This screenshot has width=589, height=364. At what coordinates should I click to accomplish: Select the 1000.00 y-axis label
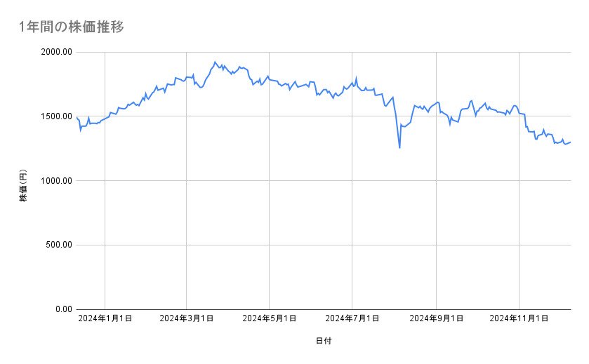coord(58,181)
